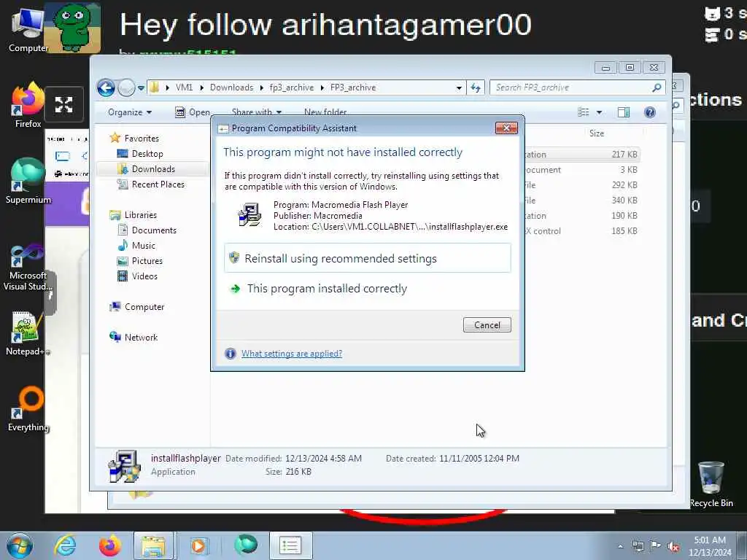Click the muted volume tray icon
747x560 pixels.
click(673, 546)
